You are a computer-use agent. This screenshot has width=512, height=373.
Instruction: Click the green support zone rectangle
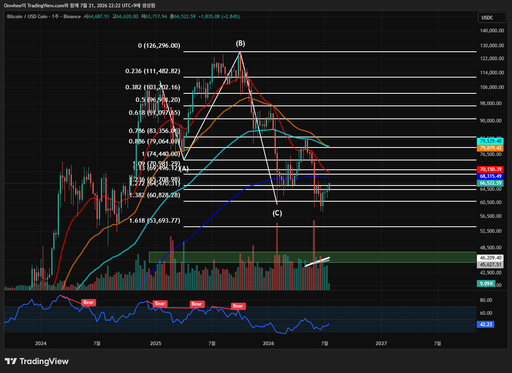coord(312,257)
